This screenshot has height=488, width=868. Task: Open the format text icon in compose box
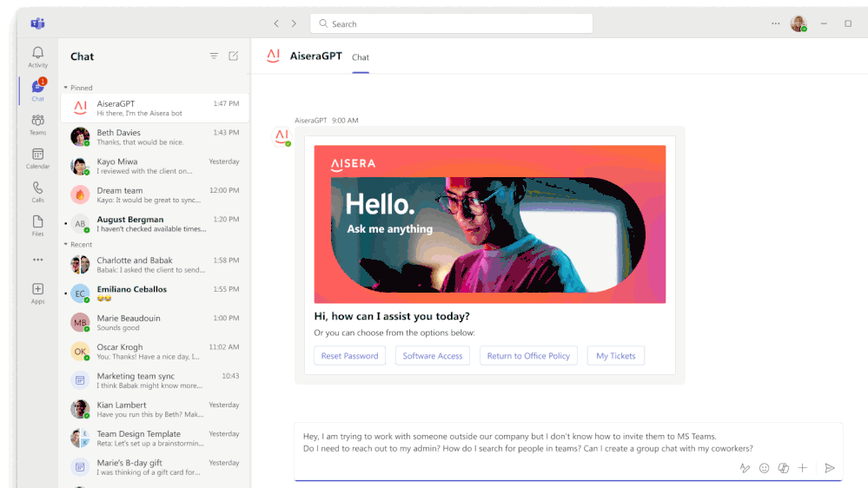(745, 468)
